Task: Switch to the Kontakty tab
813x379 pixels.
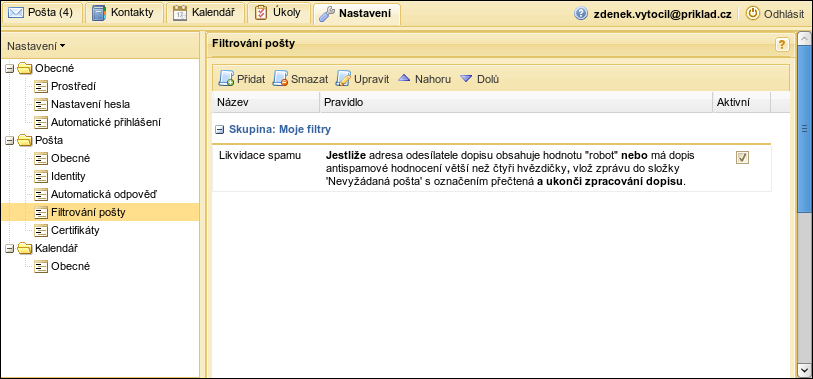Action: pos(124,13)
